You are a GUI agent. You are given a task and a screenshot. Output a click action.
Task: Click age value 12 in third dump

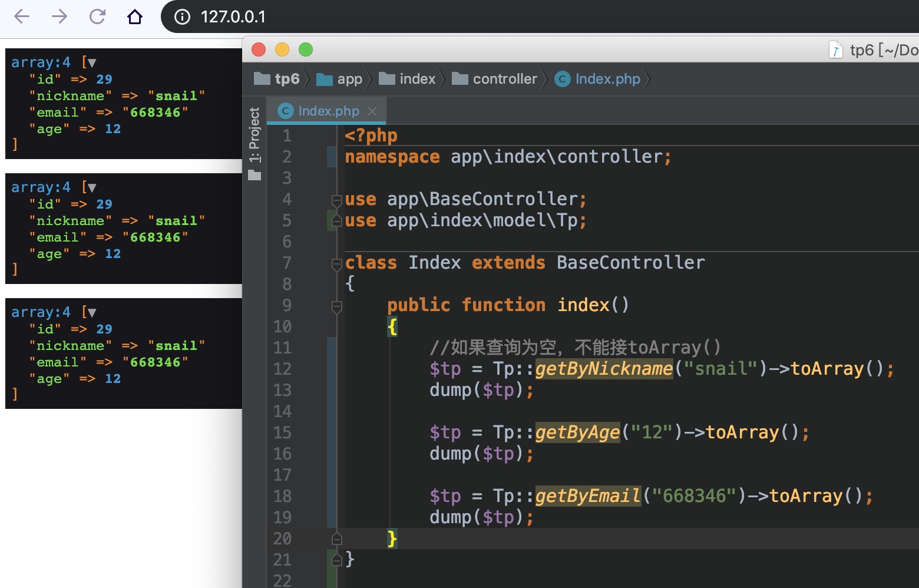click(x=113, y=378)
